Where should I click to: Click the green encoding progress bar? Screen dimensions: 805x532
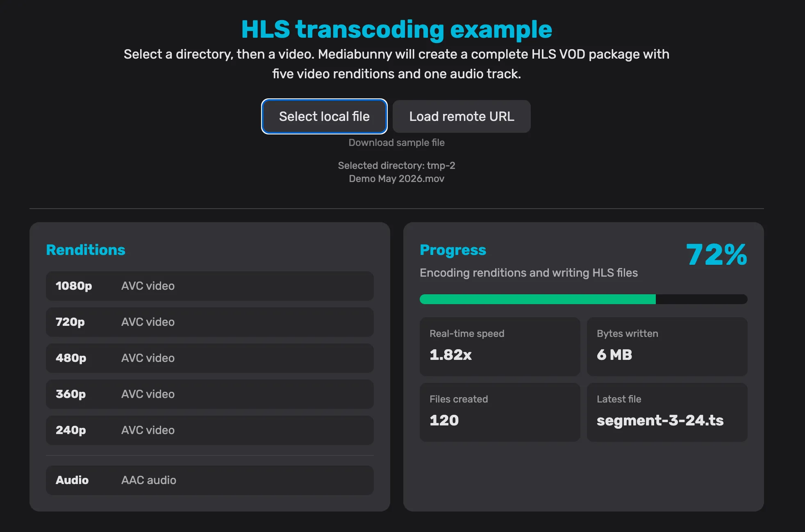click(x=584, y=299)
